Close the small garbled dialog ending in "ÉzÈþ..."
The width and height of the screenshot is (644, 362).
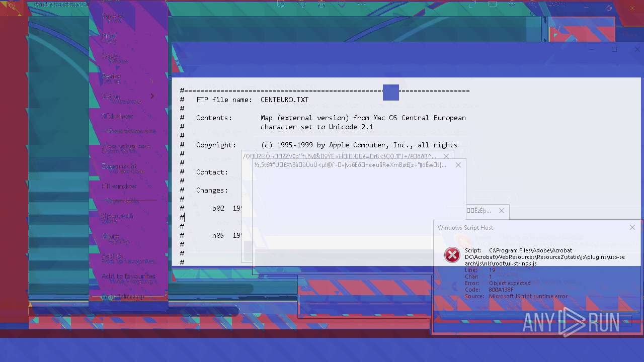pyautogui.click(x=501, y=211)
